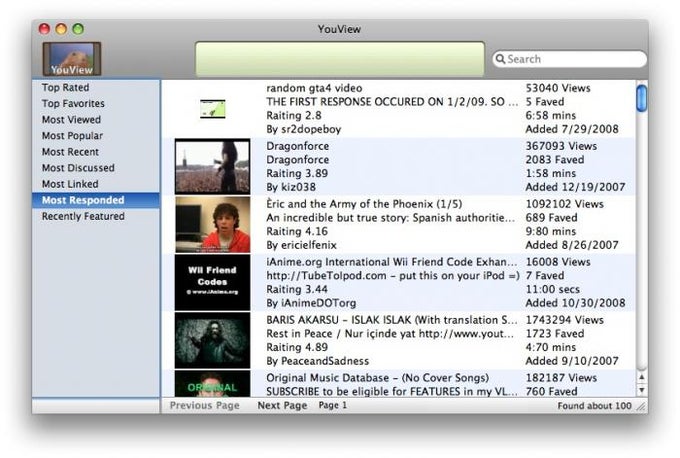Open the Most Popular category
This screenshot has height=458, width=680.
click(72, 136)
